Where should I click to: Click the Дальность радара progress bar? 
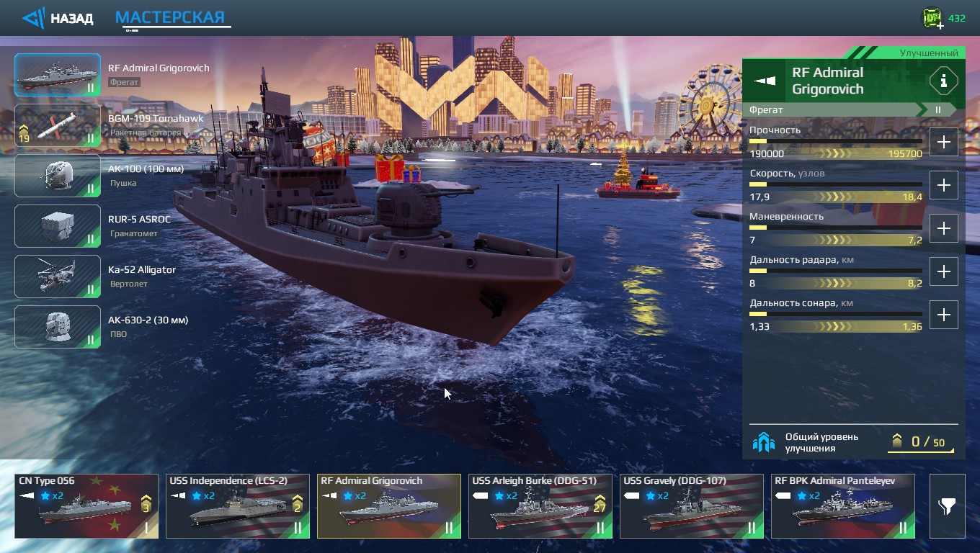click(836, 271)
